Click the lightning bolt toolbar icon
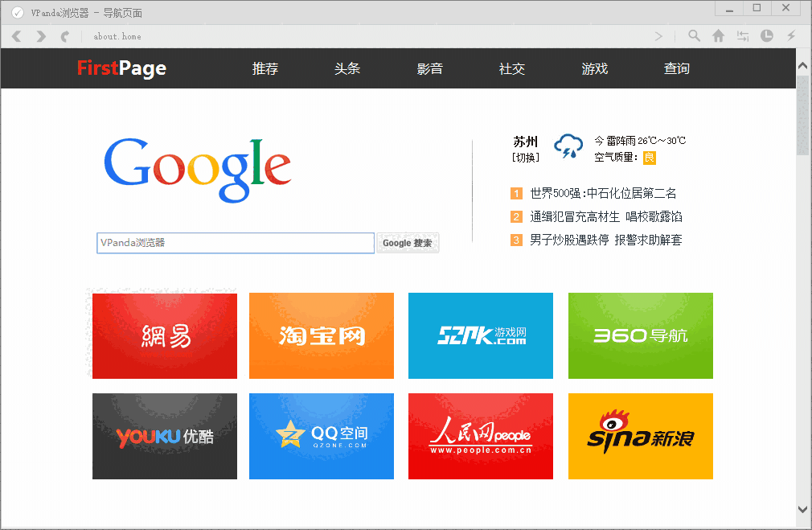Image resolution: width=812 pixels, height=530 pixels. pyautogui.click(x=791, y=35)
